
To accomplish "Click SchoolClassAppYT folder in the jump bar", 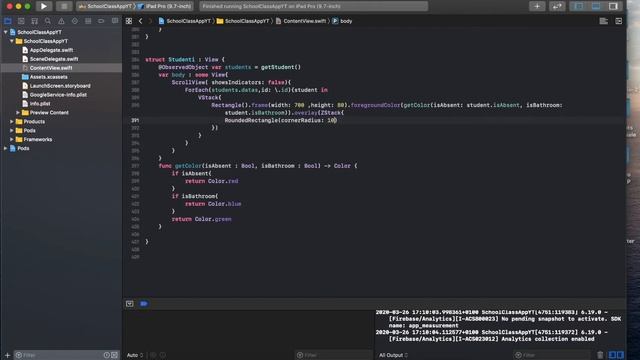I will [243, 21].
